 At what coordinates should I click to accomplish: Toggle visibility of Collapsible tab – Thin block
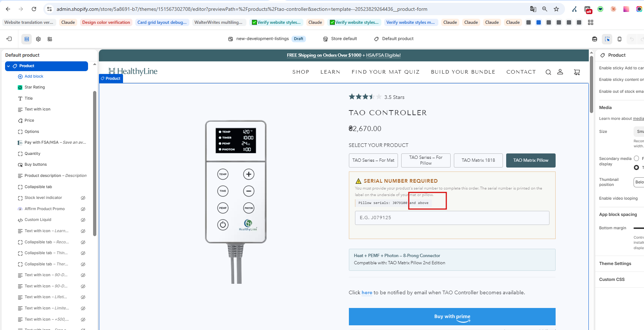pyautogui.click(x=83, y=253)
